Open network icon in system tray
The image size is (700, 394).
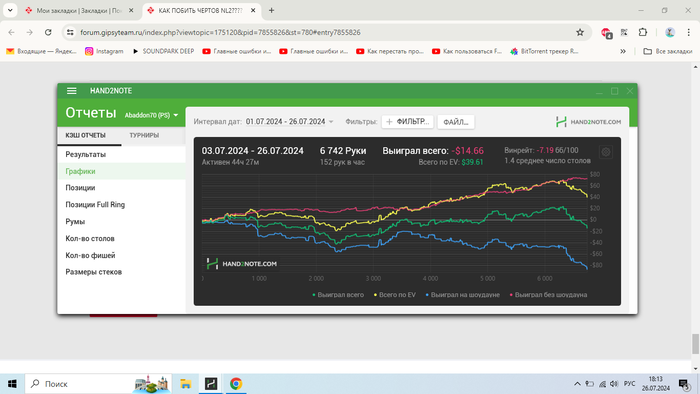tap(602, 384)
